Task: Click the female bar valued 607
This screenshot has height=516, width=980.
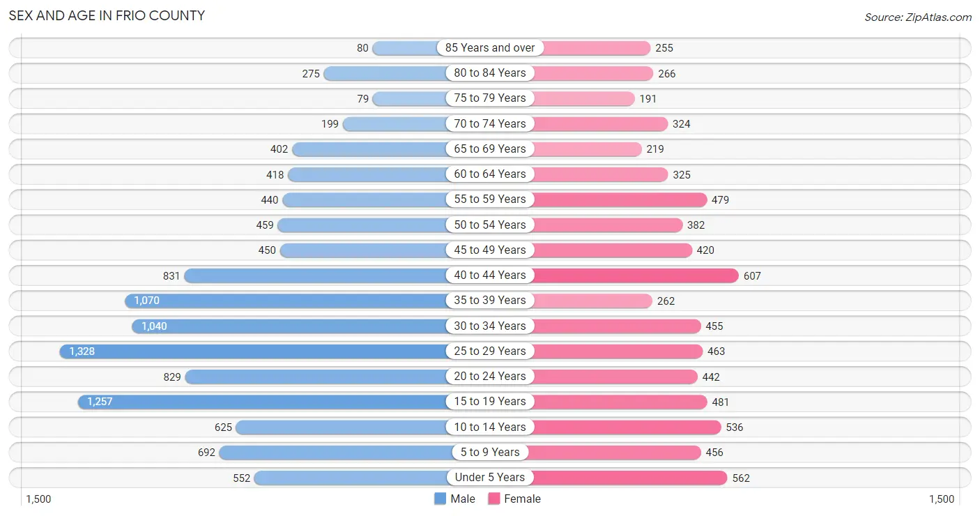Action: [614, 275]
